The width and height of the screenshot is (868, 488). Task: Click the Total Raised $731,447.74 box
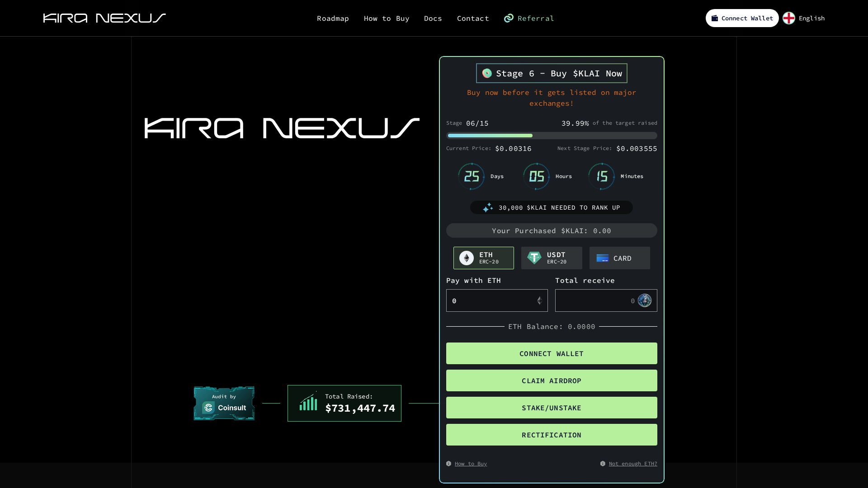click(x=344, y=403)
